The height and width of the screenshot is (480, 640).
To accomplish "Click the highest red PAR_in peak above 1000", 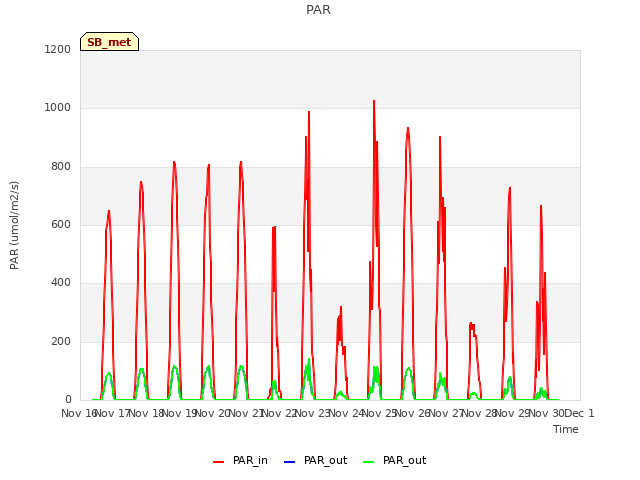I will (x=374, y=101).
